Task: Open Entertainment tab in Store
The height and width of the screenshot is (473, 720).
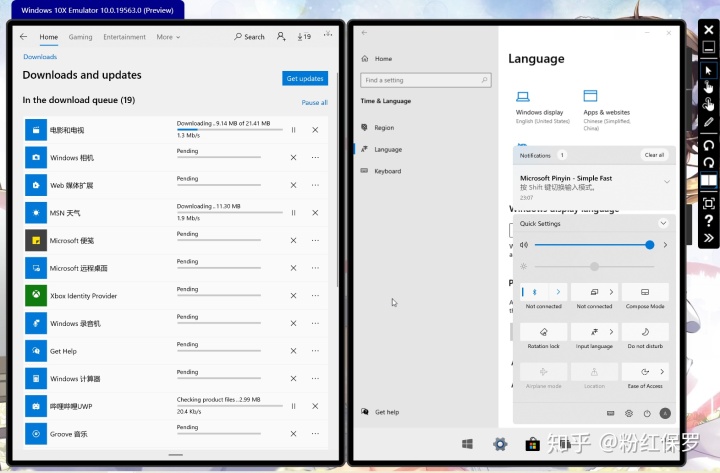Action: tap(124, 37)
